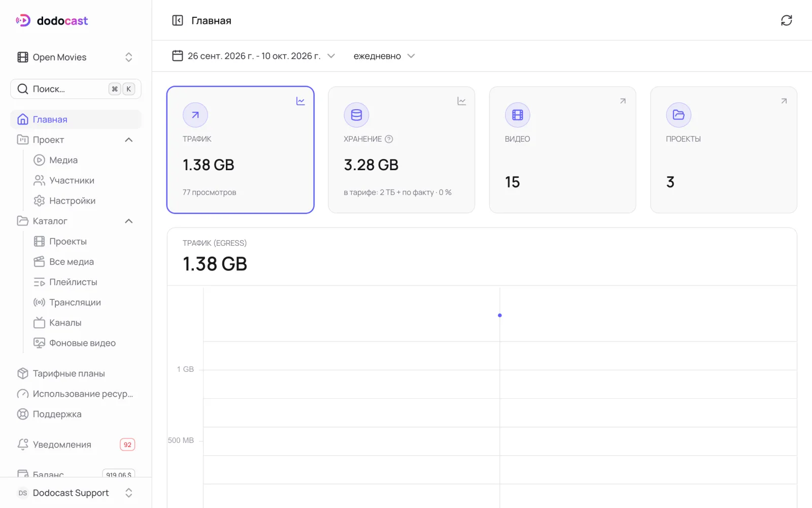This screenshot has height=508, width=812.
Task: Click the calendar icon by date range
Action: point(178,56)
